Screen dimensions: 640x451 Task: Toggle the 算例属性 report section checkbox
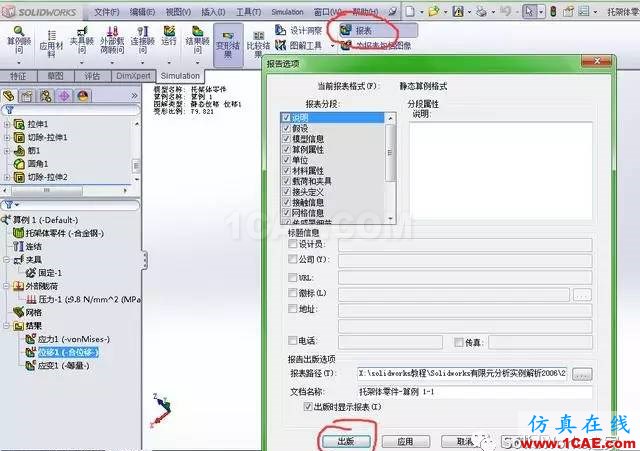(x=286, y=149)
